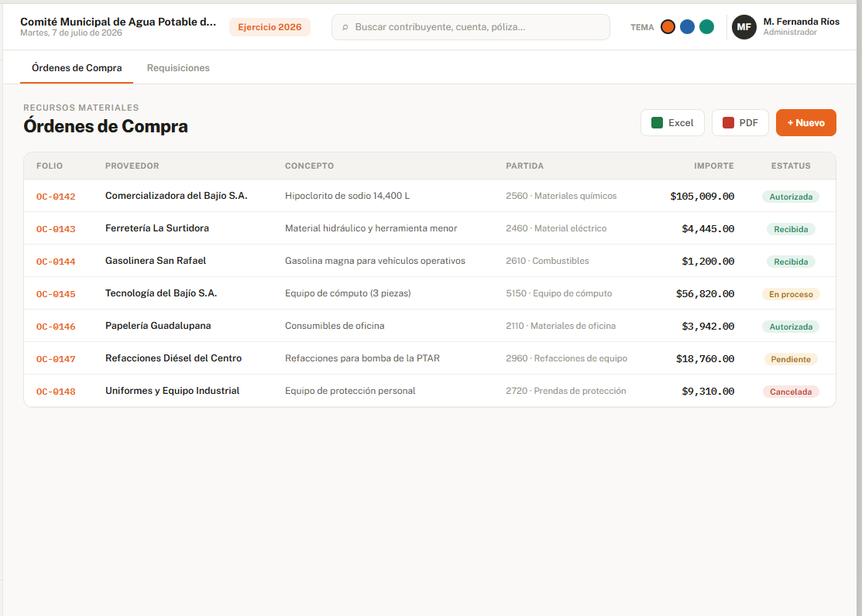862x616 pixels.
Task: Select provider Uniformes y Equipo Industrial
Action: point(172,390)
